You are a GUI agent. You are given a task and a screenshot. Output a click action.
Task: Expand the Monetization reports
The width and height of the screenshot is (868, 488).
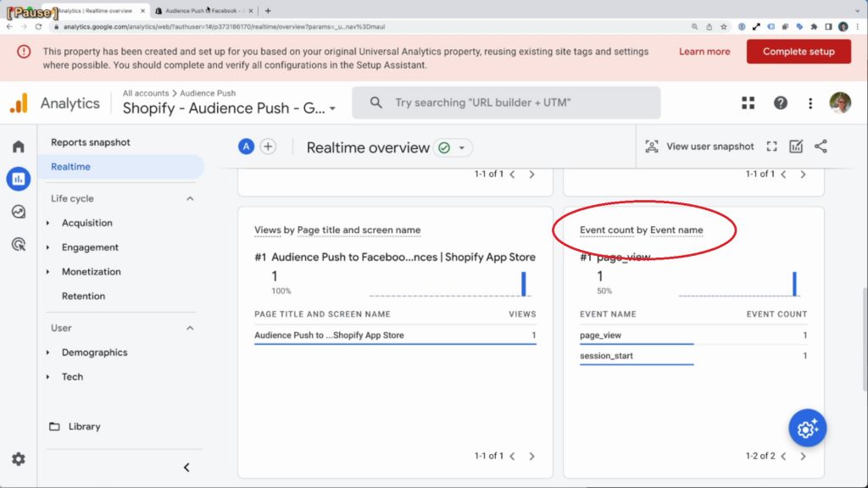pos(91,272)
